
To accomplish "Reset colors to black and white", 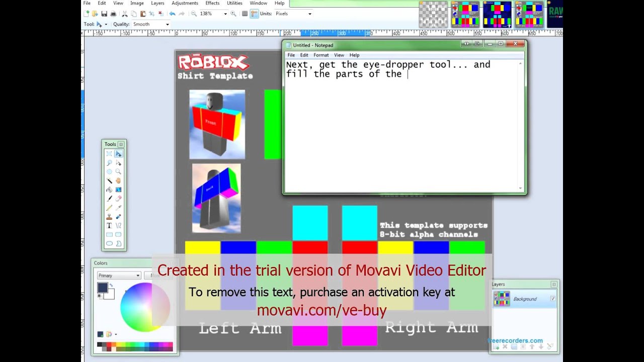I will tap(100, 296).
